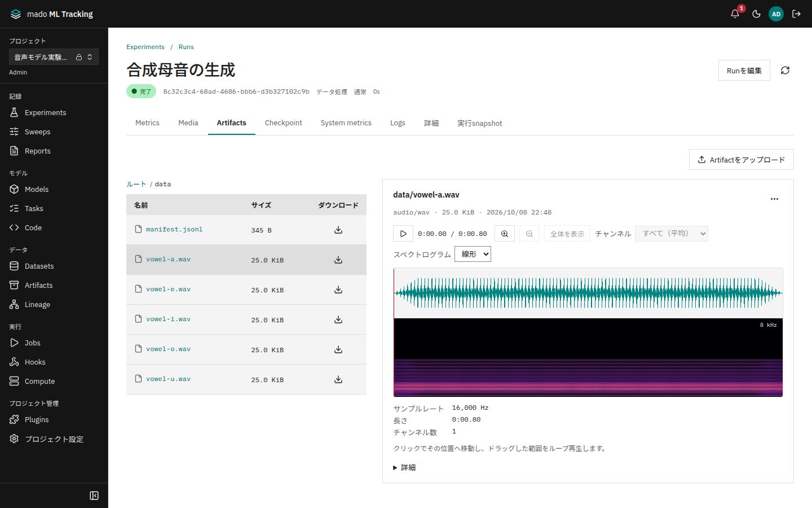Open the AD user avatar menu

click(x=776, y=14)
